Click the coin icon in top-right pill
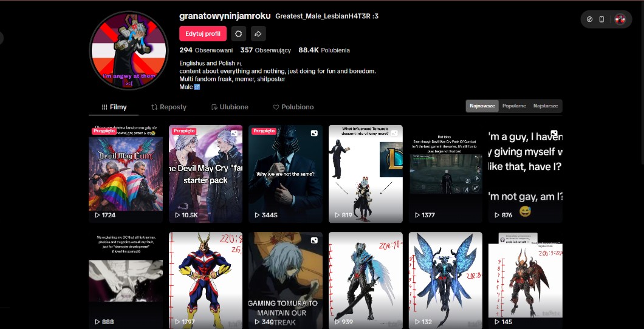 tap(589, 19)
